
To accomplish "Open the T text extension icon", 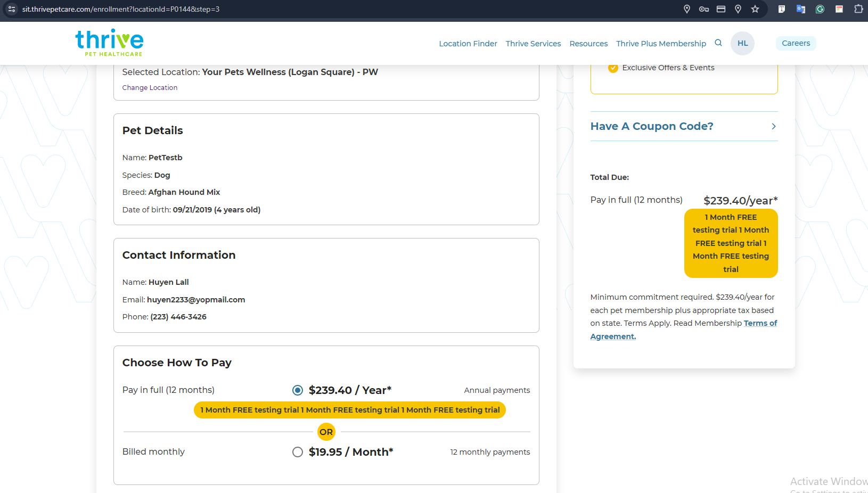I will point(782,9).
